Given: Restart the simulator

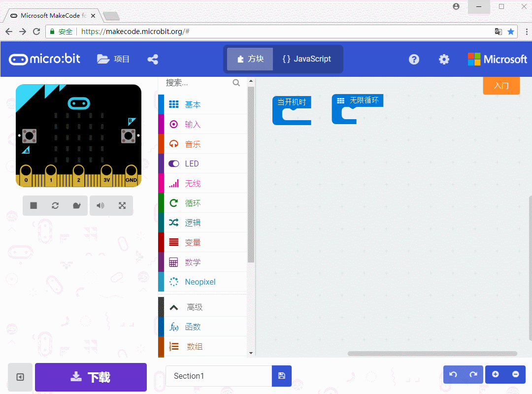Looking at the screenshot, I should (x=55, y=205).
